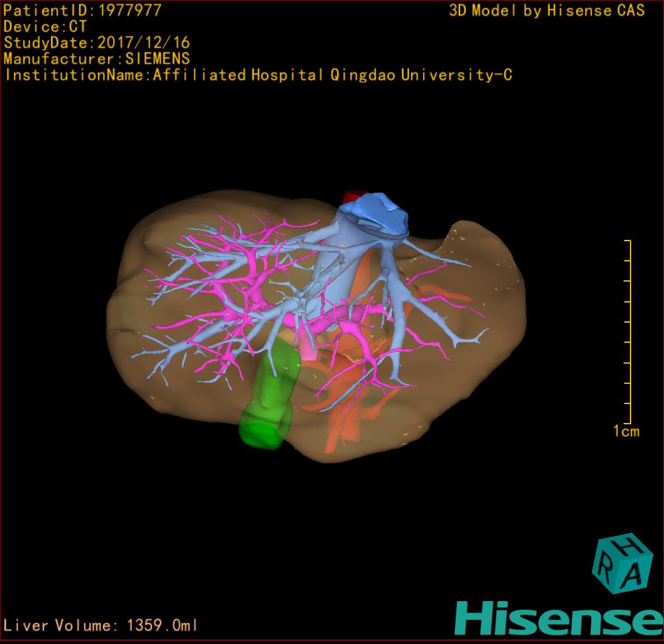Screen dimensions: 664x644
Task: Click the orientation cube's A face
Action: [x=637, y=573]
